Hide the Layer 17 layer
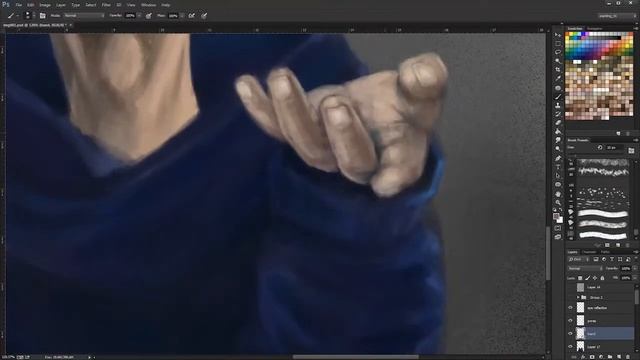 click(571, 347)
